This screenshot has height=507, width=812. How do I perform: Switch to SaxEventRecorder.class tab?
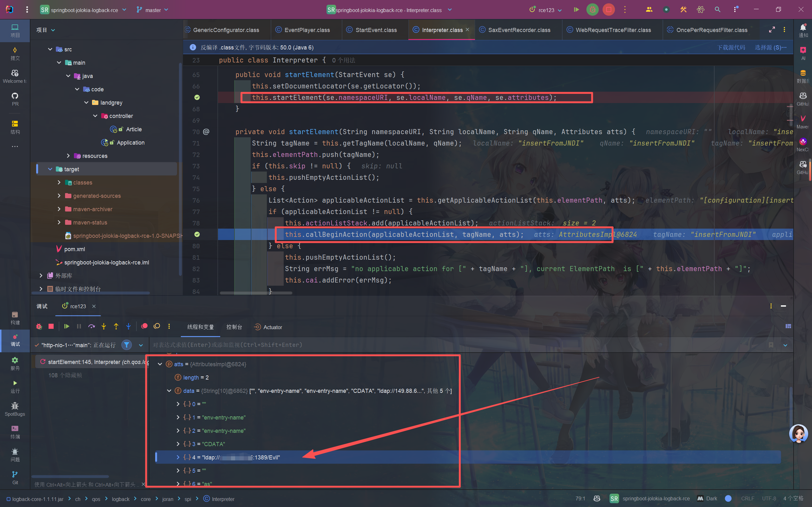point(519,30)
